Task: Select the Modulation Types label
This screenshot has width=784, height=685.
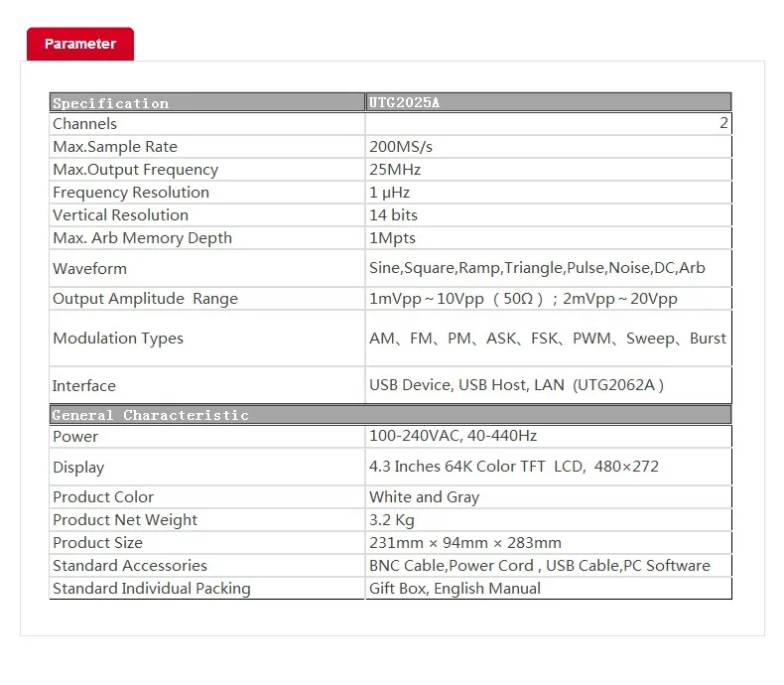Action: coord(118,339)
